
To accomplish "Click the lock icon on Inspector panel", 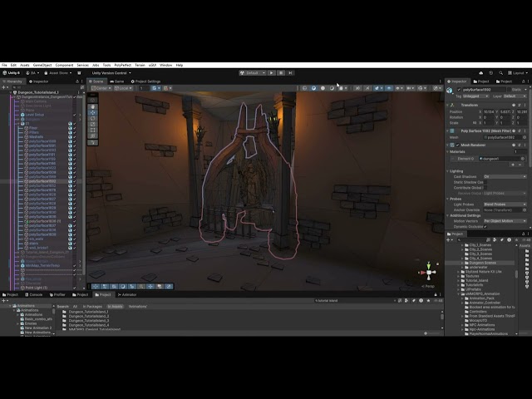I will (523, 81).
